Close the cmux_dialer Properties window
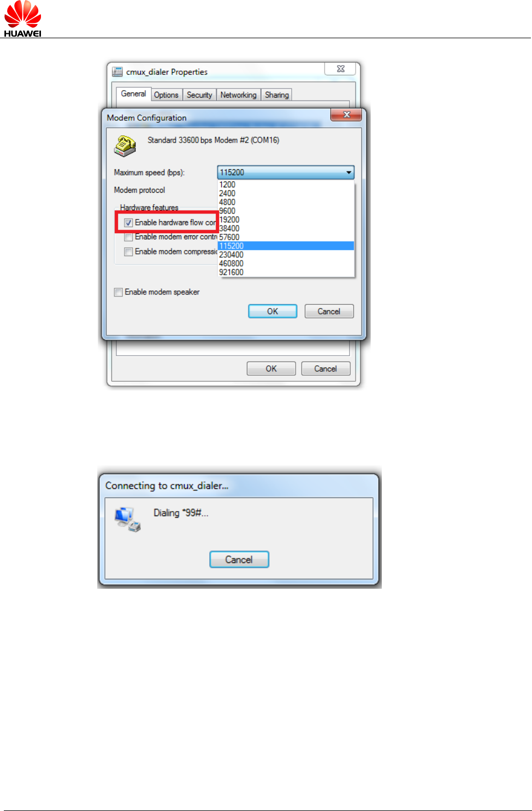Viewport: 532px width, 811px height. coord(340,69)
